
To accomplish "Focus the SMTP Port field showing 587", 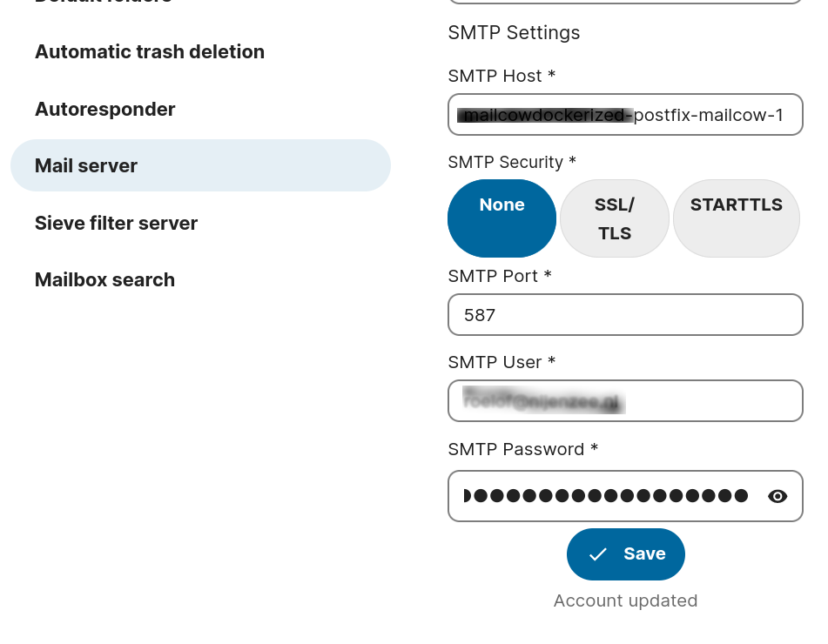I will coord(625,315).
